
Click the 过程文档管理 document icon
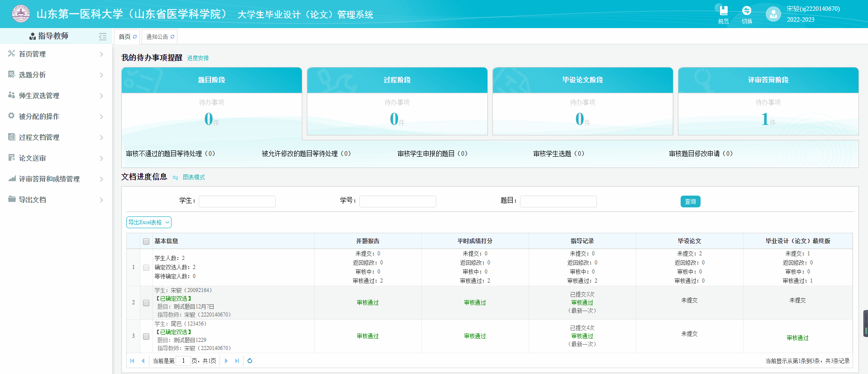point(11,137)
